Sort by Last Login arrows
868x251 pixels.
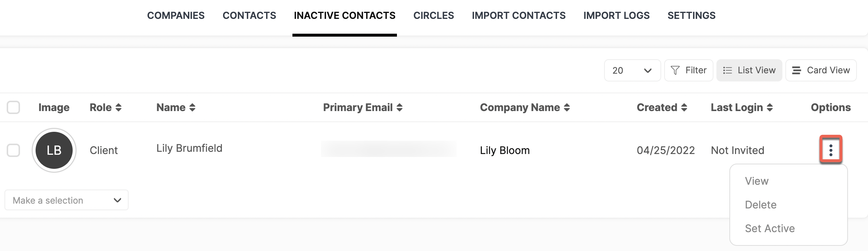[770, 107]
